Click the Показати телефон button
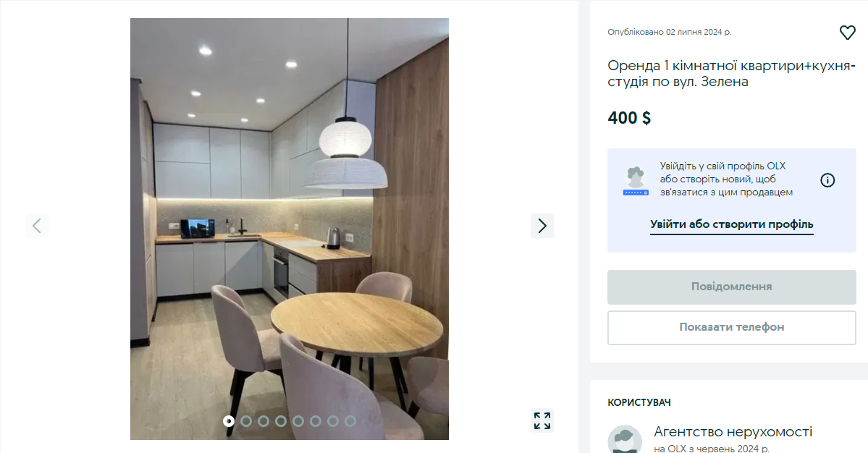The width and height of the screenshot is (868, 453). coord(731,327)
